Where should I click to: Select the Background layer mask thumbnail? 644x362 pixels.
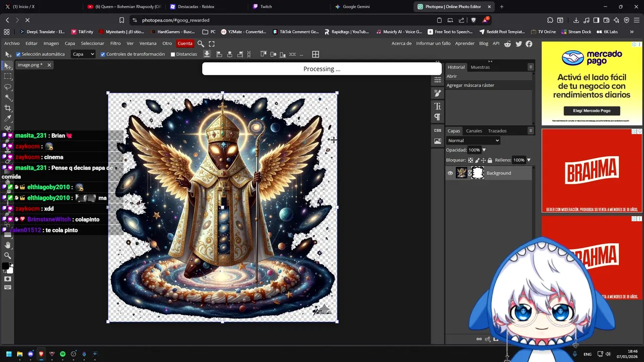(477, 173)
